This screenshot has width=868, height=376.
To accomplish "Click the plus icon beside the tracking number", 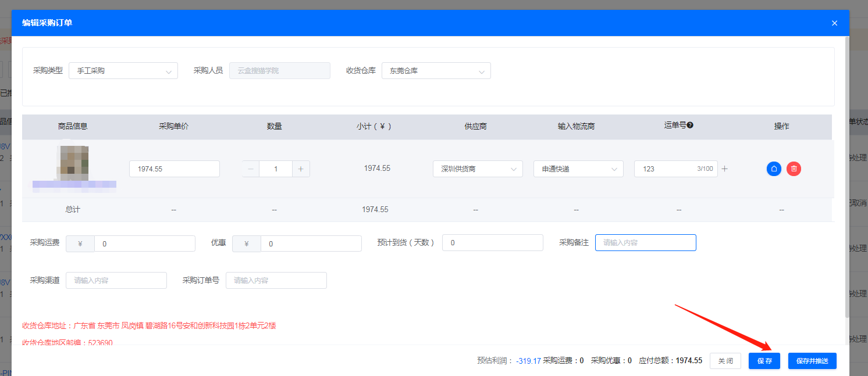I will (725, 169).
